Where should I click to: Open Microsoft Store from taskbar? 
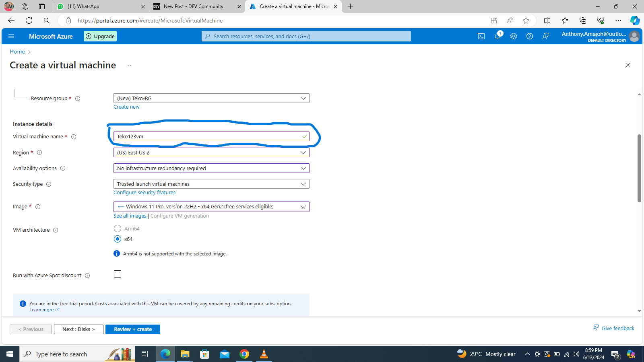tap(205, 354)
